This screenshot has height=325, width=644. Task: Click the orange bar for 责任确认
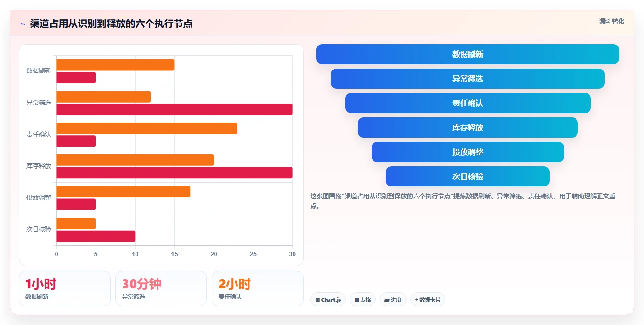pyautogui.click(x=147, y=128)
